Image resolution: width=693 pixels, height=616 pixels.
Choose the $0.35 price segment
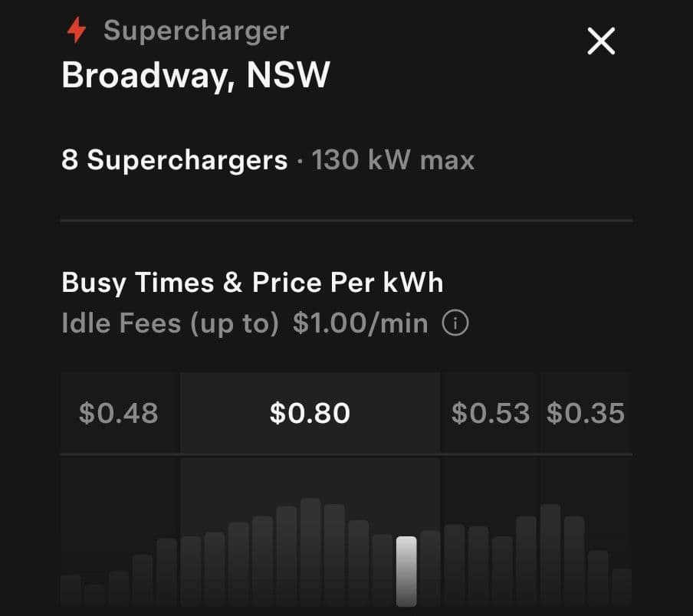(x=586, y=414)
